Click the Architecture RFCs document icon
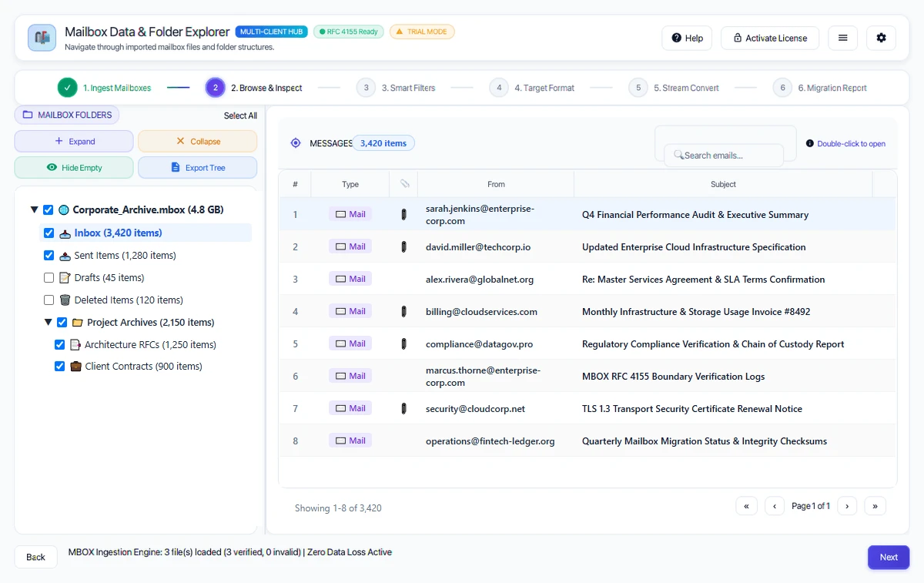 (x=75, y=345)
